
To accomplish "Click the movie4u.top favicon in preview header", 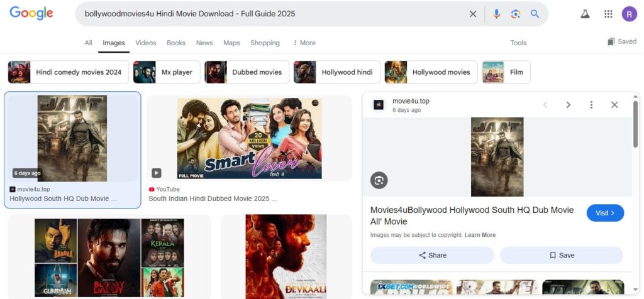I will tap(378, 105).
